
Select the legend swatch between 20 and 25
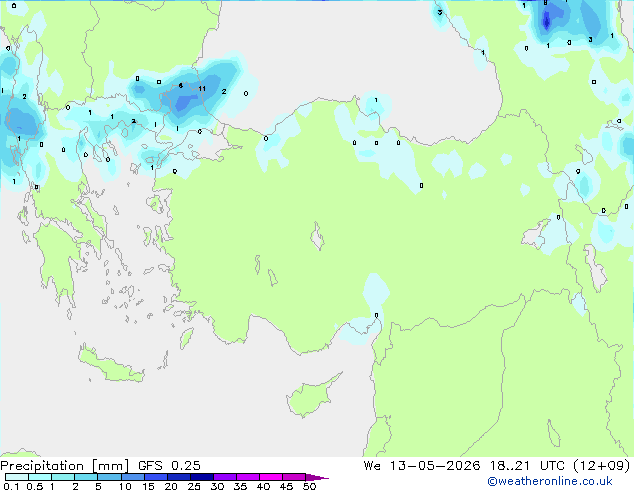tap(179, 477)
